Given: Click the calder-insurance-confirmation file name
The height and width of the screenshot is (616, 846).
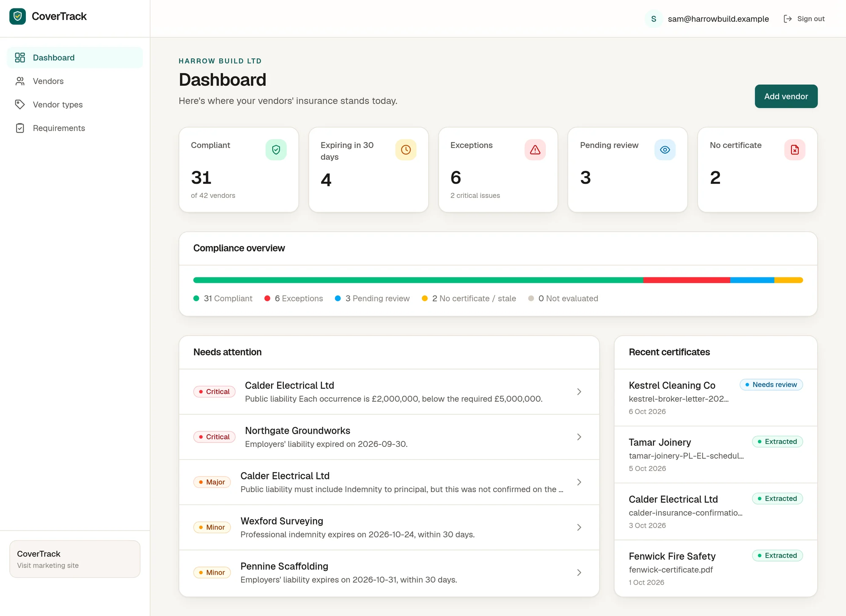Looking at the screenshot, I should click(x=686, y=513).
